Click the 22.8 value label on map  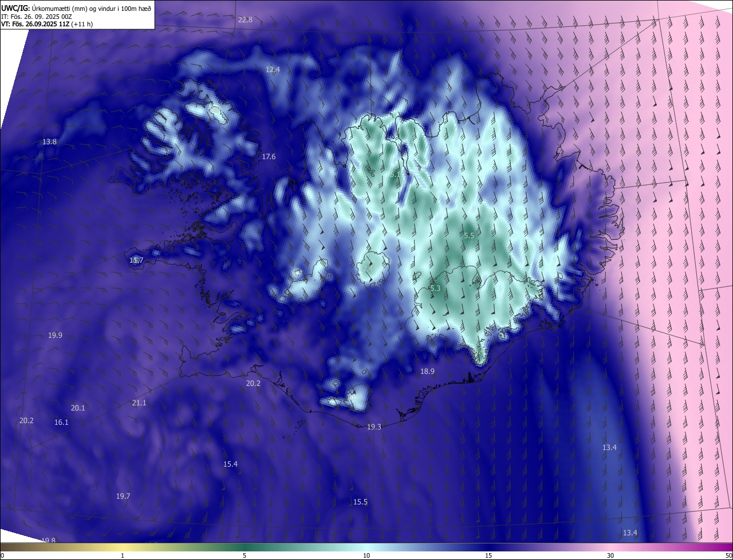point(245,19)
